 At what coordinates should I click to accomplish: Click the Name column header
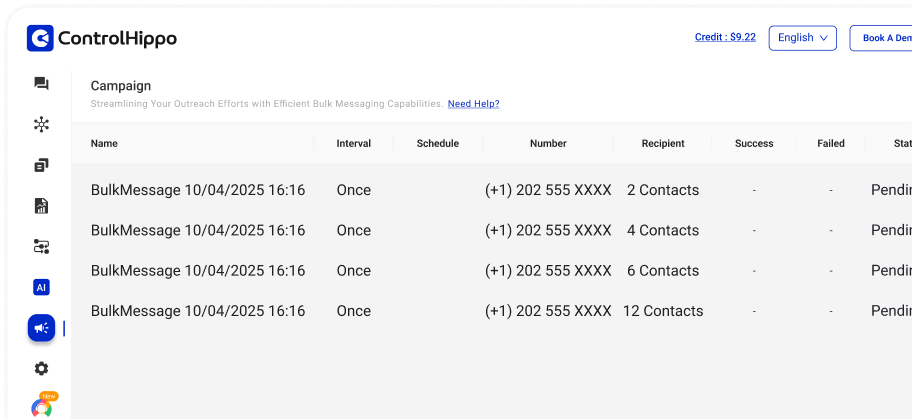pyautogui.click(x=104, y=144)
